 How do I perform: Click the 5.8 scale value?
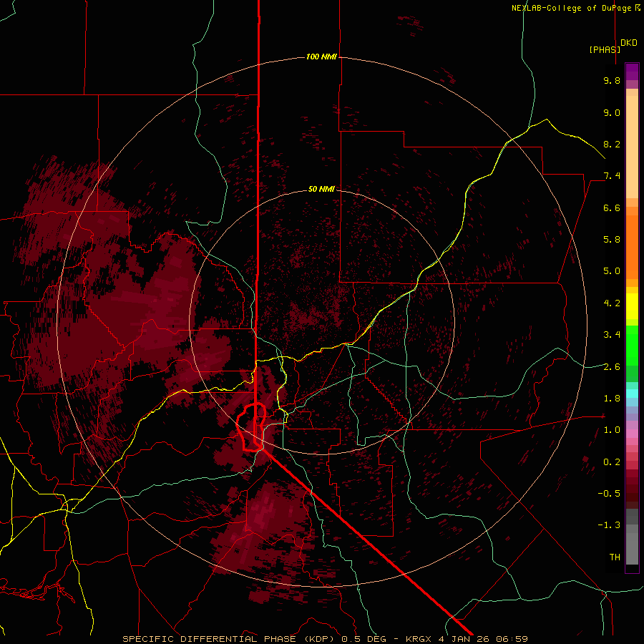(x=612, y=240)
